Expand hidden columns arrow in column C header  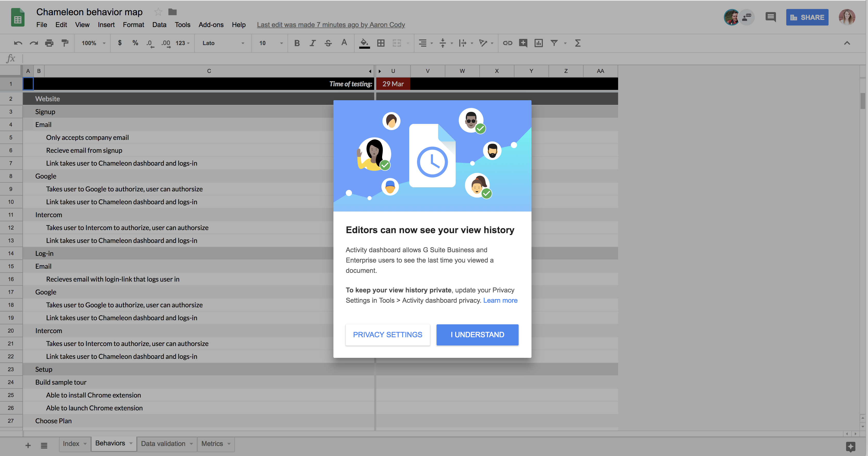pyautogui.click(x=370, y=71)
